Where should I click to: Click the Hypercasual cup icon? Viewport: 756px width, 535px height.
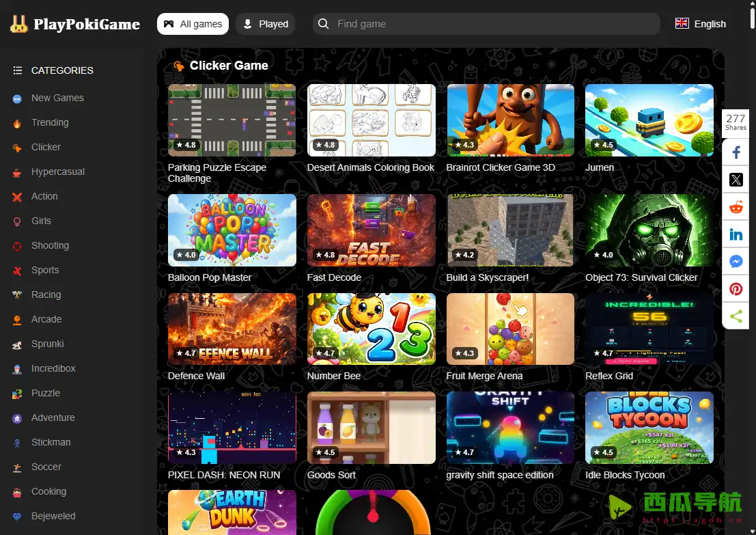point(17,172)
